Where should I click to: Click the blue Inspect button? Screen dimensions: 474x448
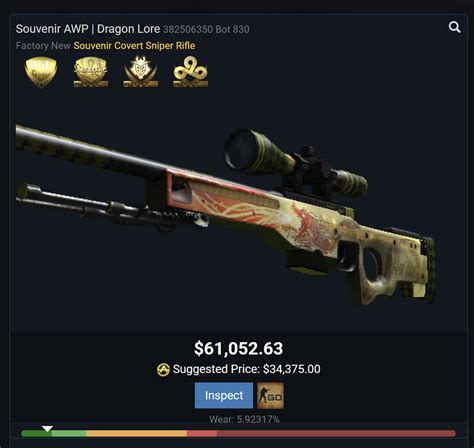[x=224, y=395]
